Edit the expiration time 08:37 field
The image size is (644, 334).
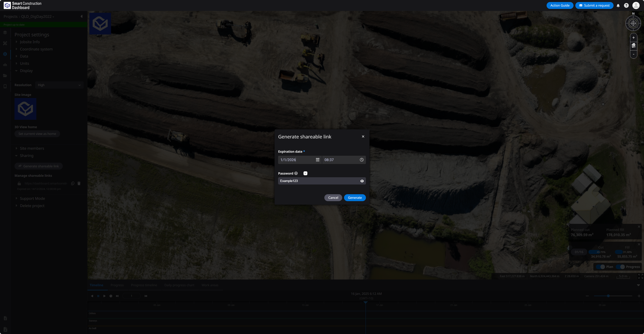tap(344, 160)
